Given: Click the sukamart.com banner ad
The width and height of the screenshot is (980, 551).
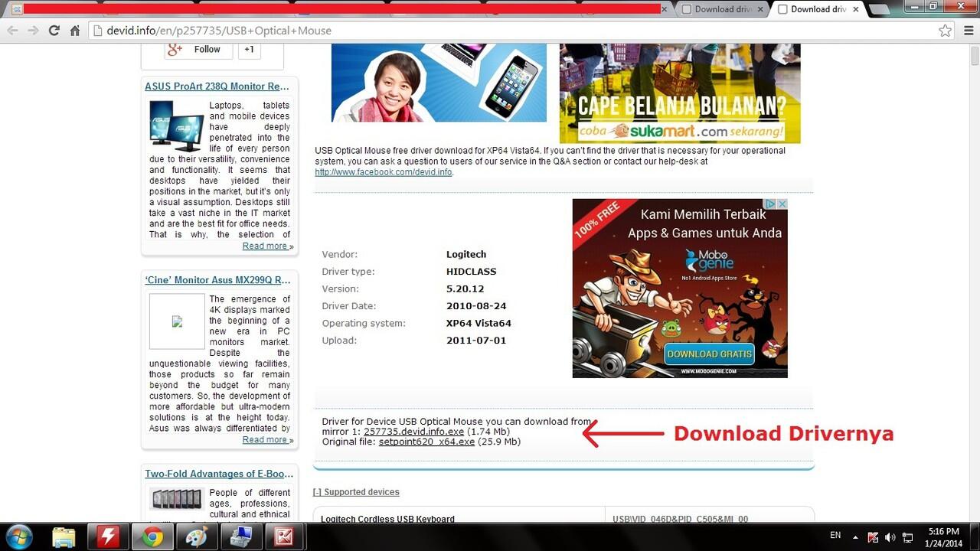Looking at the screenshot, I should (x=680, y=93).
